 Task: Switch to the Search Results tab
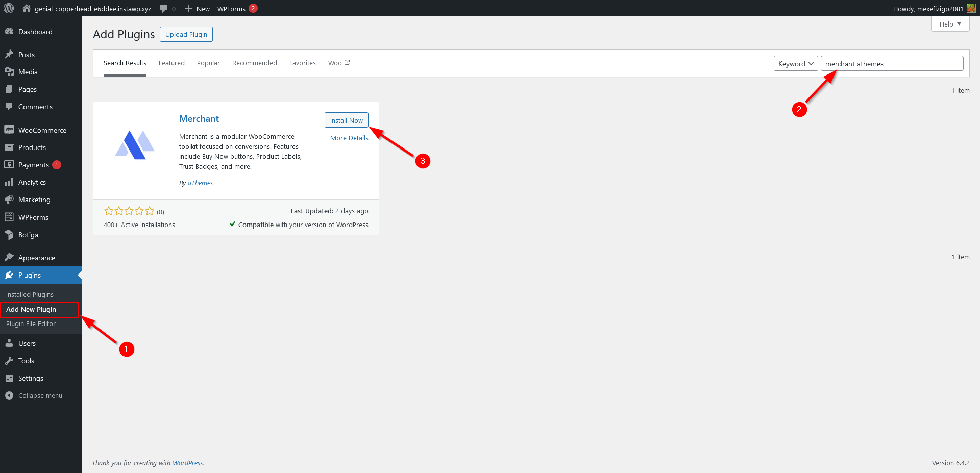click(x=125, y=63)
